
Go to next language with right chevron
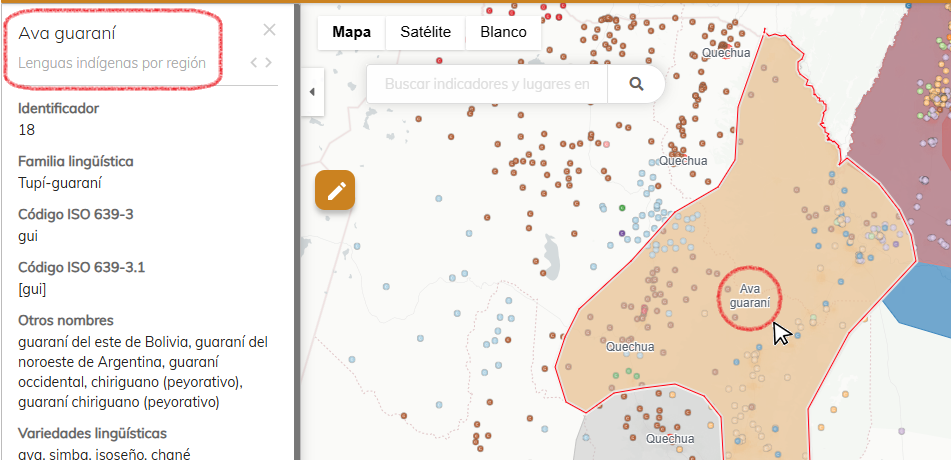point(268,63)
